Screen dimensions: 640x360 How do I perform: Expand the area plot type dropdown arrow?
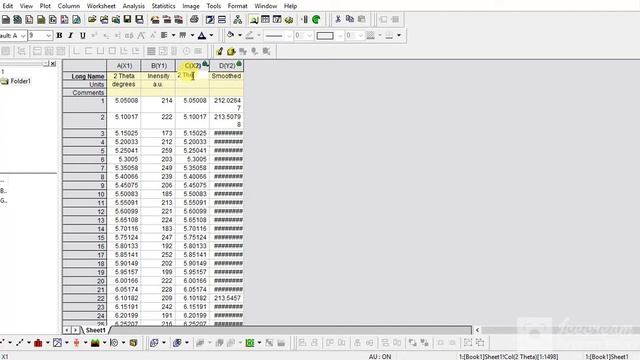click(x=104, y=343)
